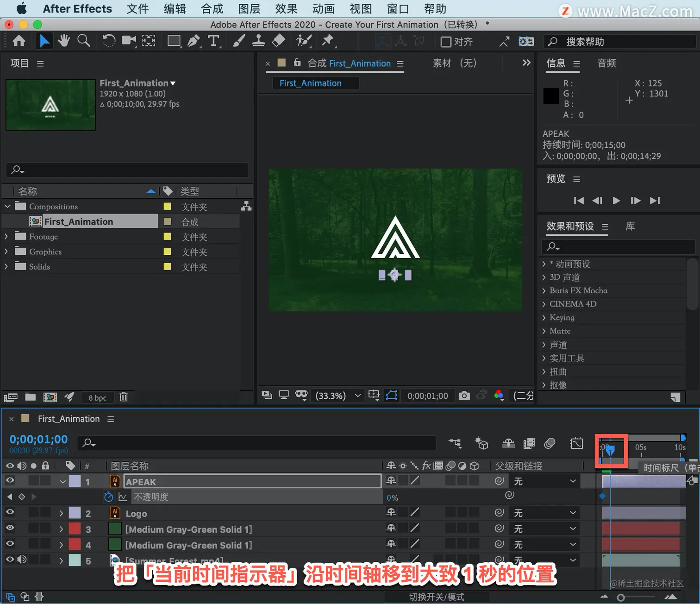The image size is (700, 604).
Task: Enable the 对齐 snapping checkbox
Action: coord(446,42)
